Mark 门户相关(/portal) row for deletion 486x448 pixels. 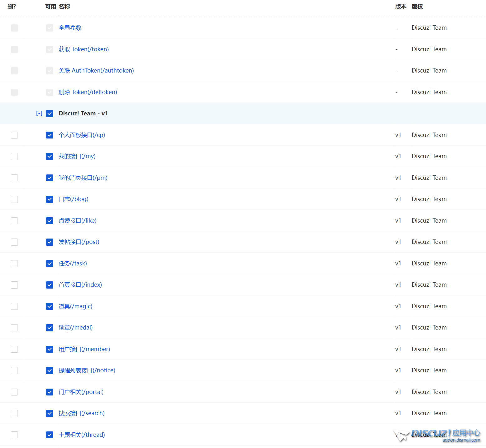pos(14,392)
